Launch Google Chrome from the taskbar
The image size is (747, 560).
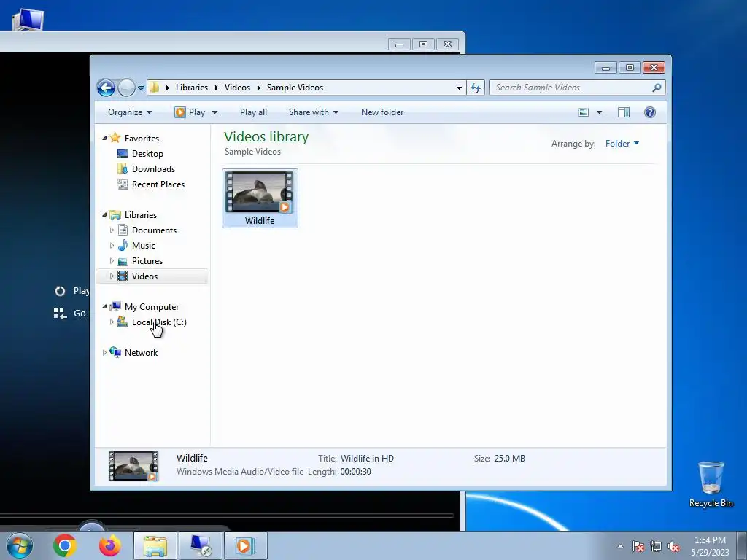click(65, 545)
